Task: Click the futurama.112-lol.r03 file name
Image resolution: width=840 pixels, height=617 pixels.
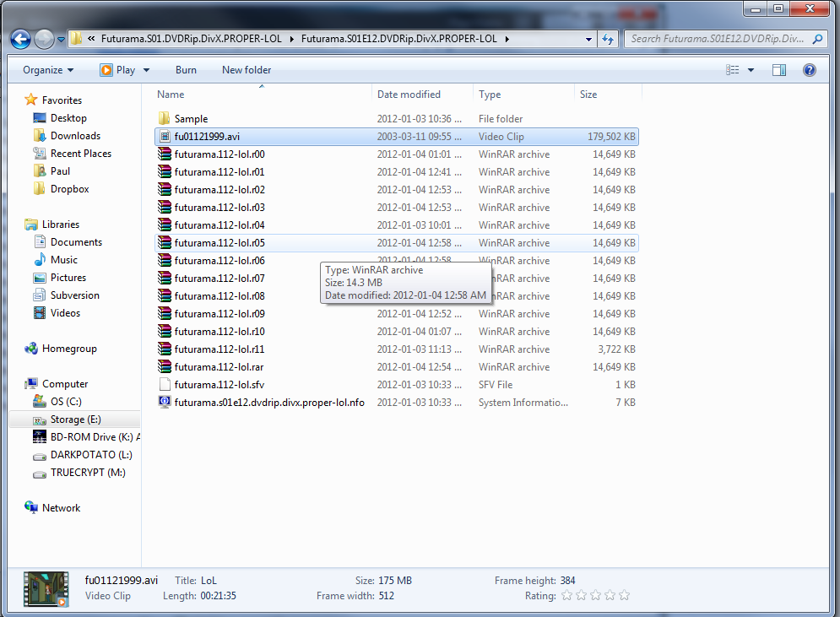Action: tap(219, 208)
